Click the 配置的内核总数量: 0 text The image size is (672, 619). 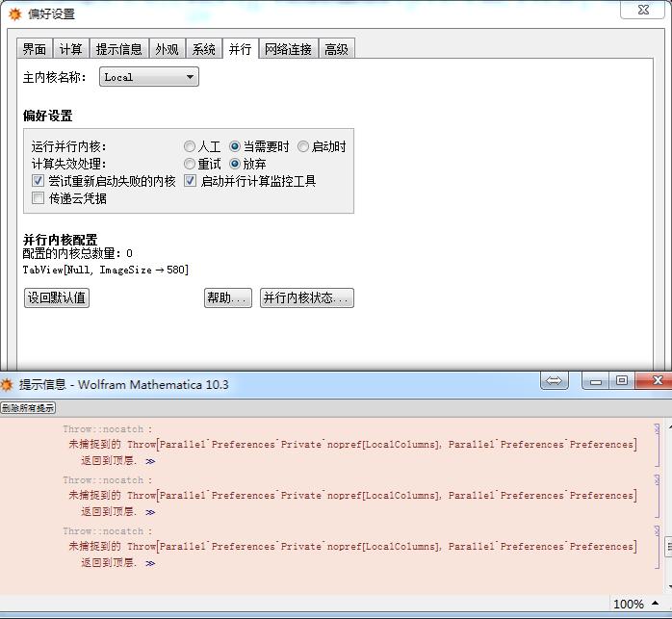[78, 253]
